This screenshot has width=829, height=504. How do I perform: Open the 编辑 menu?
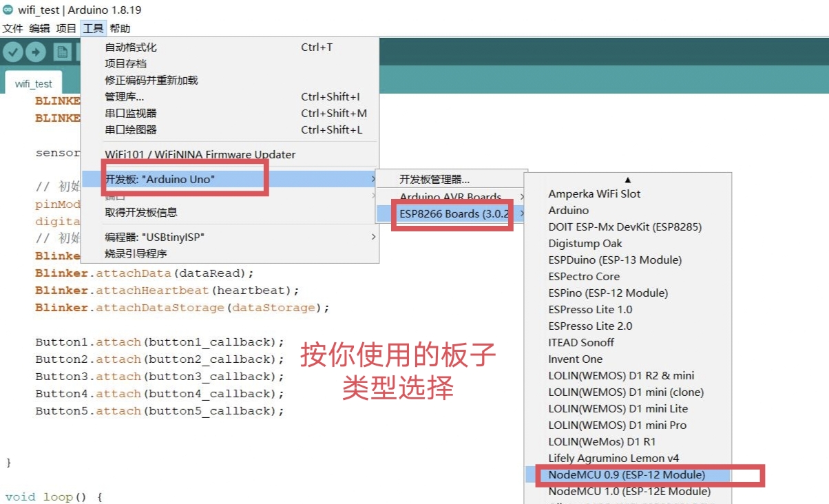pyautogui.click(x=39, y=28)
